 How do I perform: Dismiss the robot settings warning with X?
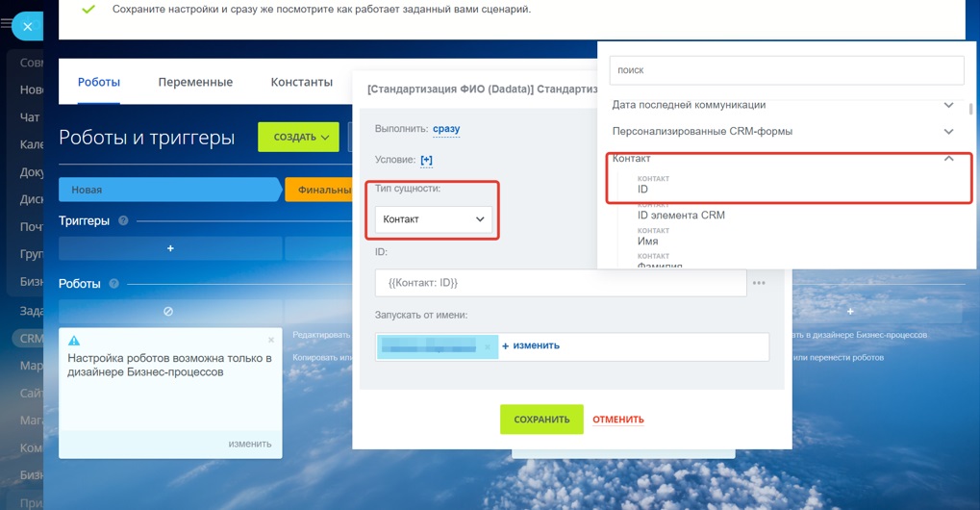270,340
